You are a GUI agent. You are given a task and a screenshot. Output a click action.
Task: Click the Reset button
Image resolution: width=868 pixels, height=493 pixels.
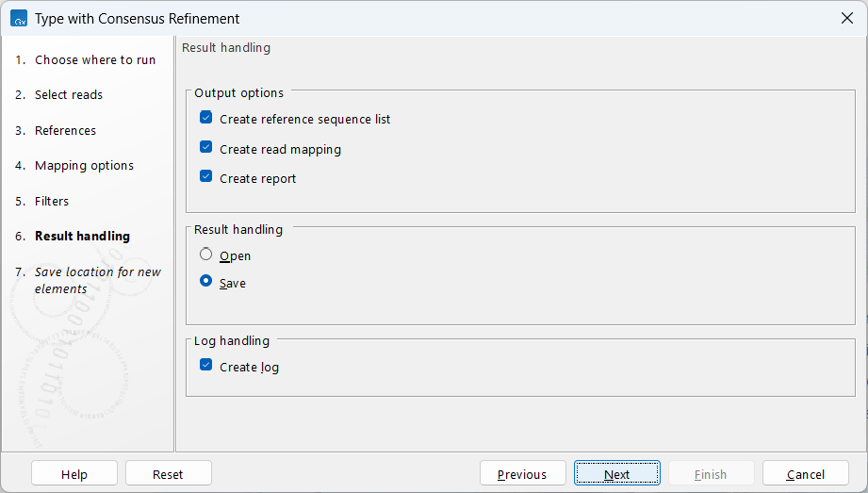pyautogui.click(x=169, y=474)
